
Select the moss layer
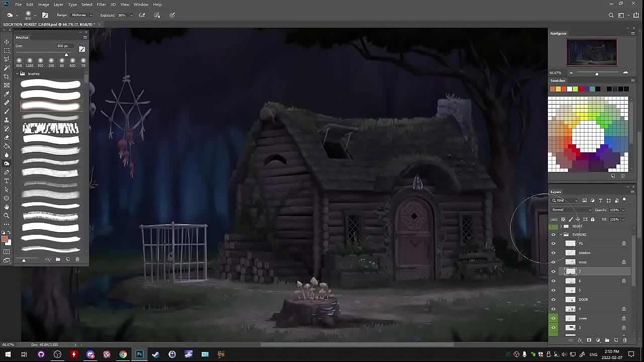click(594, 262)
